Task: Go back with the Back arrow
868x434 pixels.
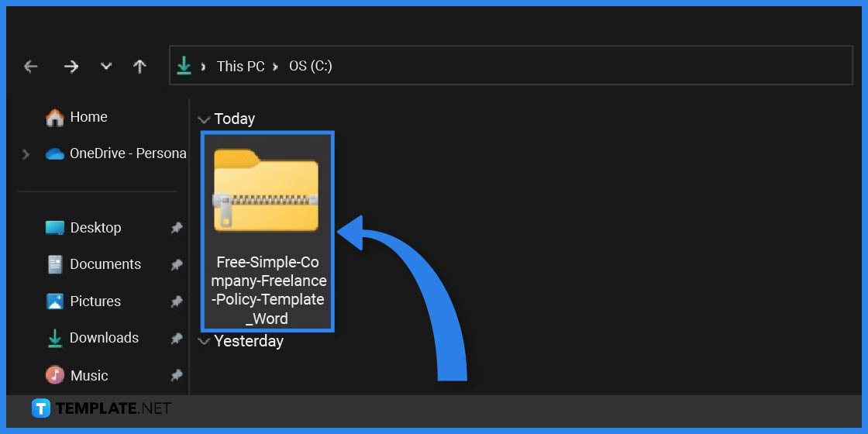Action: click(x=31, y=67)
